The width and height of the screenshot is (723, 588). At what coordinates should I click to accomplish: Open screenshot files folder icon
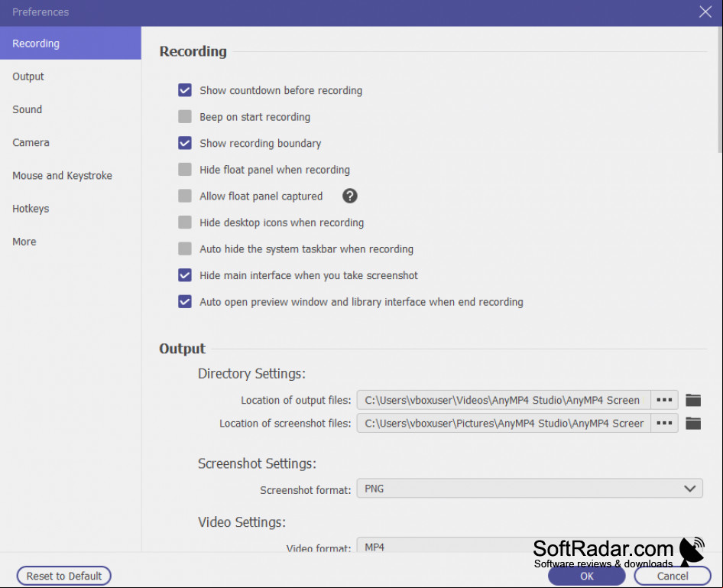(693, 423)
